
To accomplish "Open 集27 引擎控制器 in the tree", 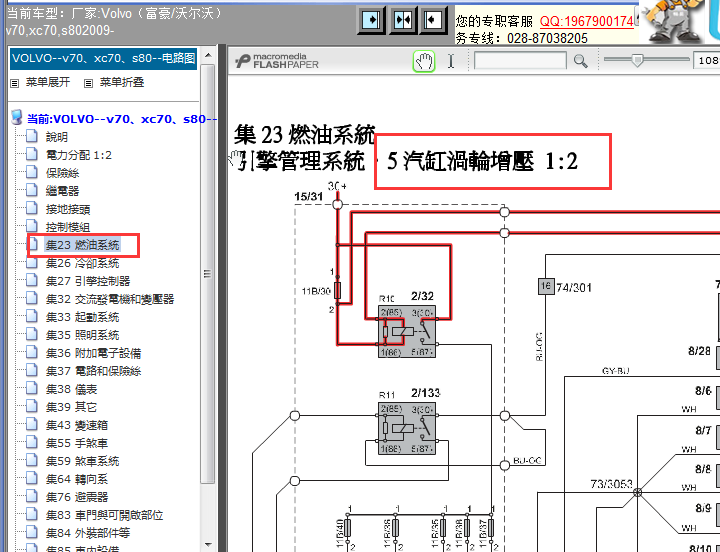I will (88, 281).
